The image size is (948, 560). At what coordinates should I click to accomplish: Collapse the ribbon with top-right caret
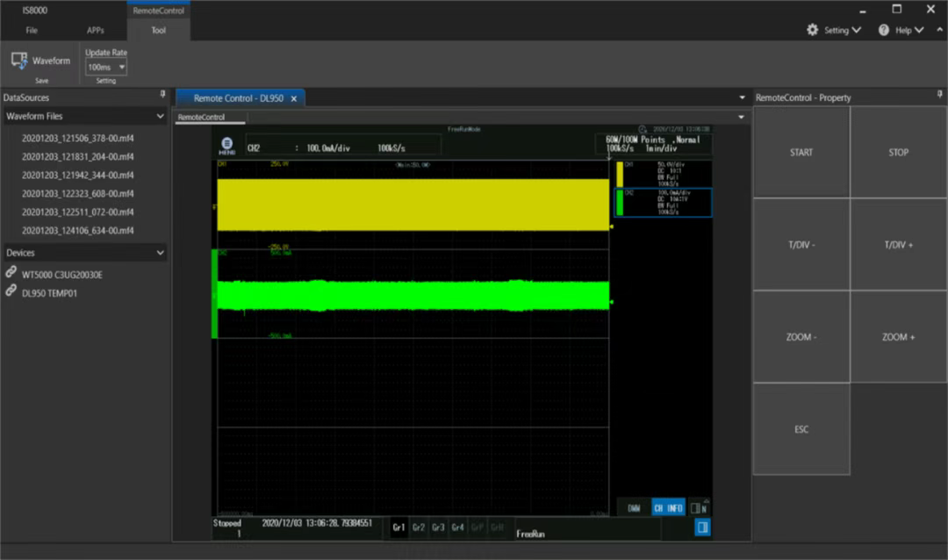939,30
